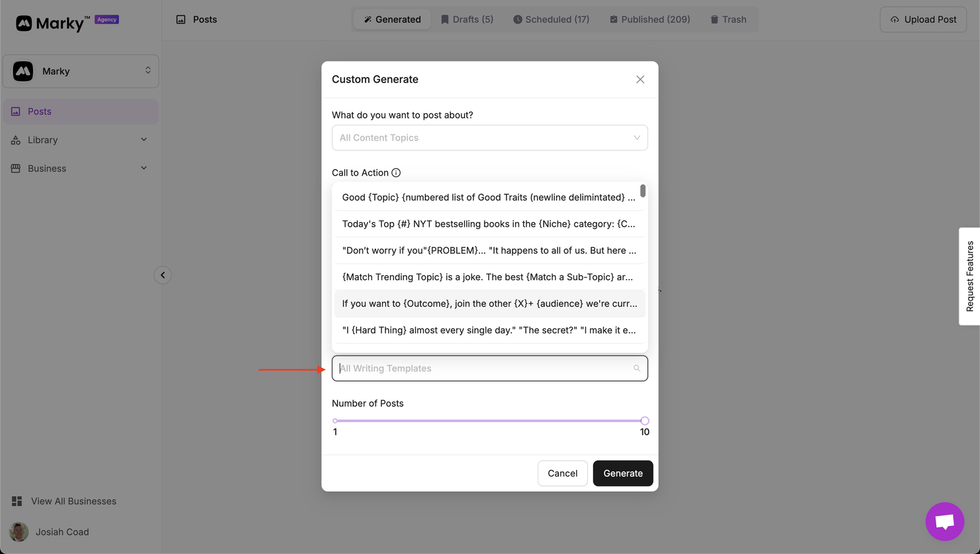The height and width of the screenshot is (554, 980).
Task: Open the All Content Topics dropdown
Action: pyautogui.click(x=489, y=138)
